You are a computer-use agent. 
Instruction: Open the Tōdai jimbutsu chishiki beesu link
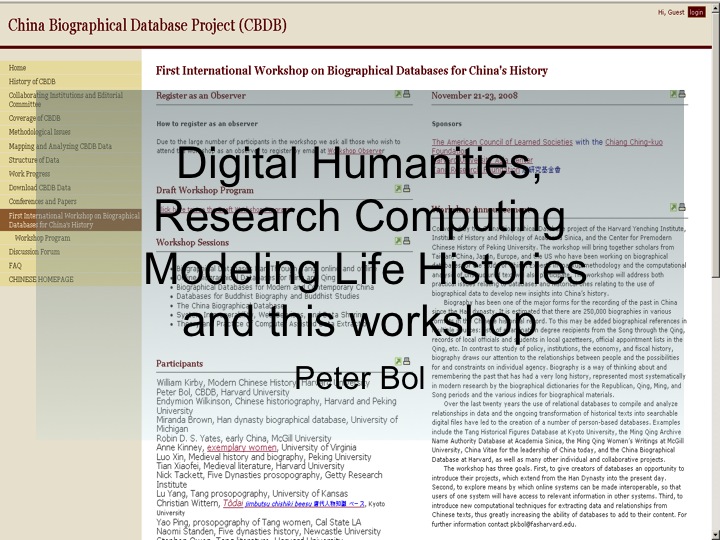(294, 503)
